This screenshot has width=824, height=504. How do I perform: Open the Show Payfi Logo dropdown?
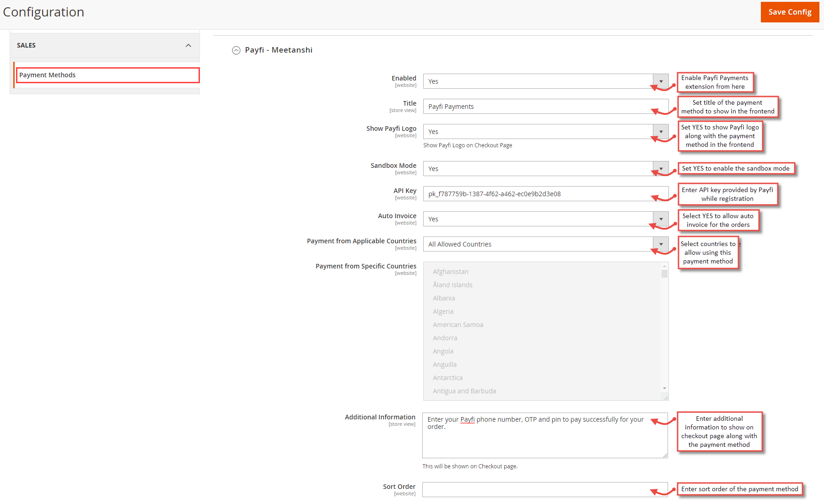(546, 132)
